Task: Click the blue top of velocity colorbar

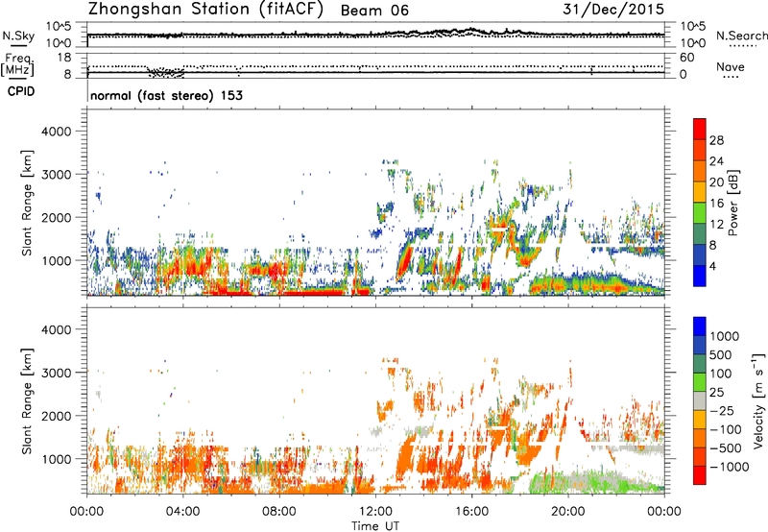Action: pyautogui.click(x=700, y=326)
